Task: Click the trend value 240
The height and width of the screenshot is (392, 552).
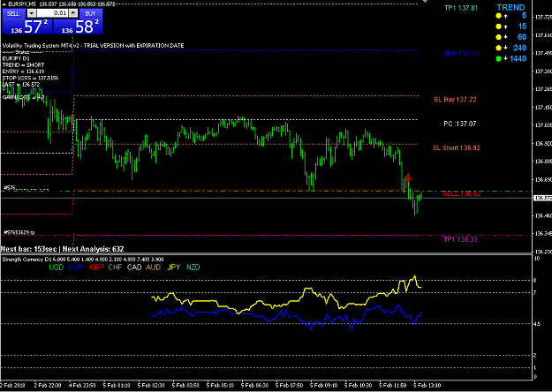Action: coord(520,48)
